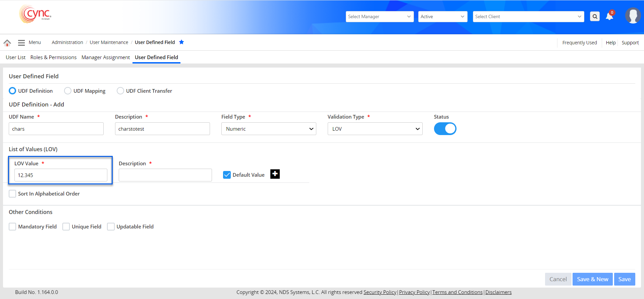This screenshot has width=644, height=299.
Task: Switch to Roles & Permissions tab
Action: [x=53, y=57]
